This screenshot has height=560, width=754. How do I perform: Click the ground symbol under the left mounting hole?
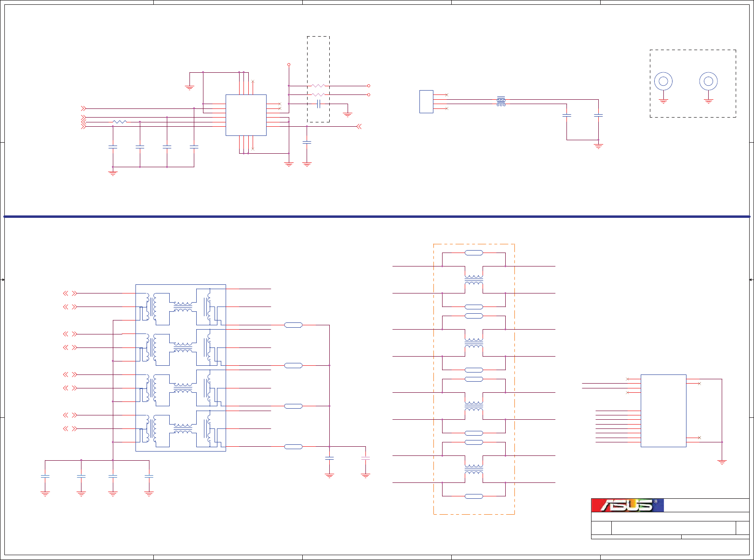point(663,101)
